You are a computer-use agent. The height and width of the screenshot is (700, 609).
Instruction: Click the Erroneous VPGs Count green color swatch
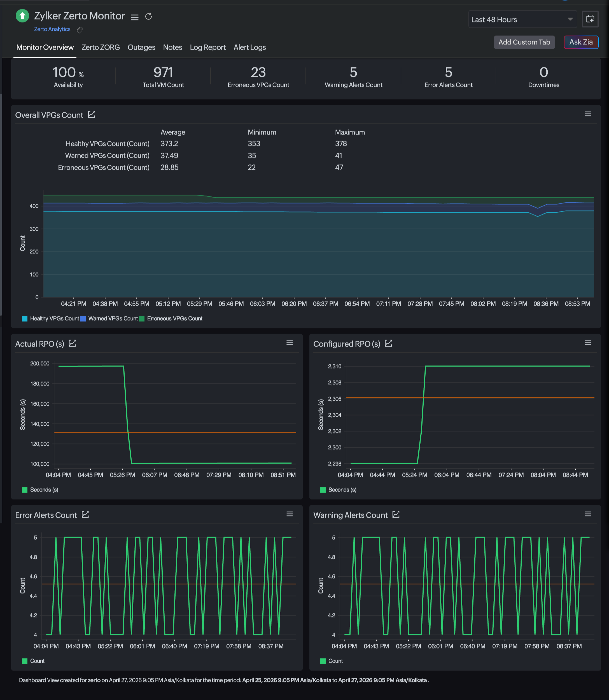(x=143, y=318)
